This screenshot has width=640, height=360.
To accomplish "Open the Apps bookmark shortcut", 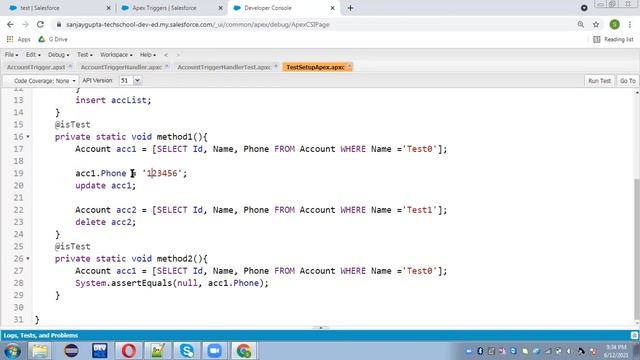I will tap(19, 39).
